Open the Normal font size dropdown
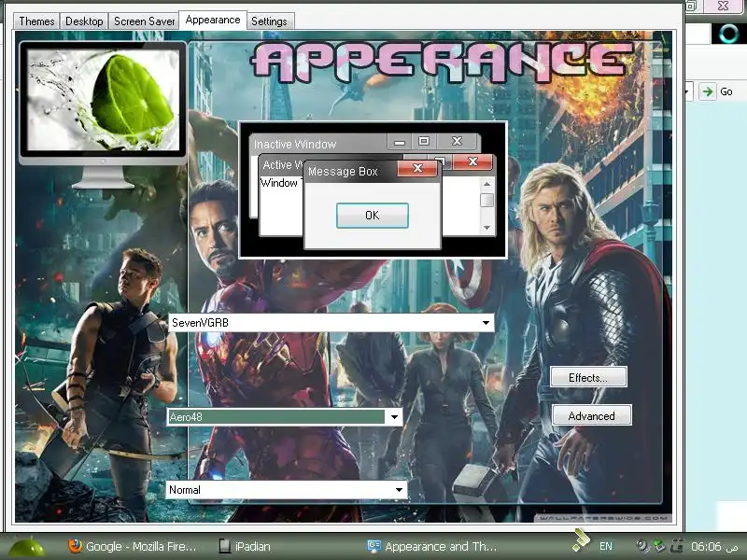747x560 pixels. [287, 489]
